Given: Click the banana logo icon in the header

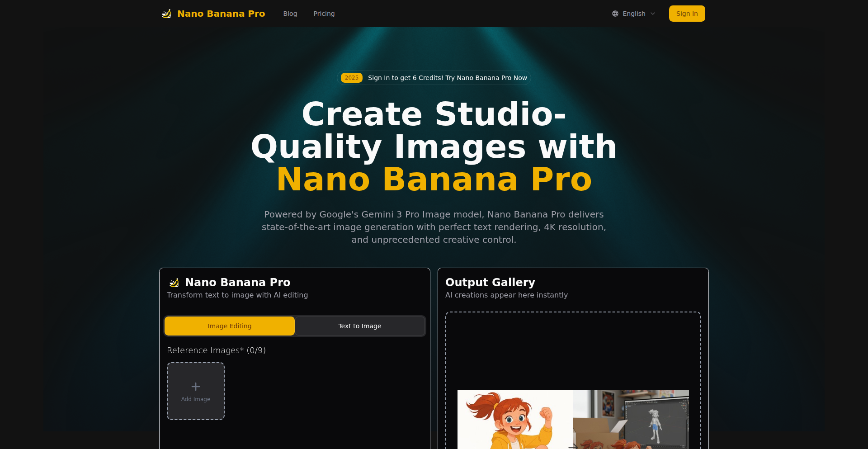Looking at the screenshot, I should tap(166, 14).
